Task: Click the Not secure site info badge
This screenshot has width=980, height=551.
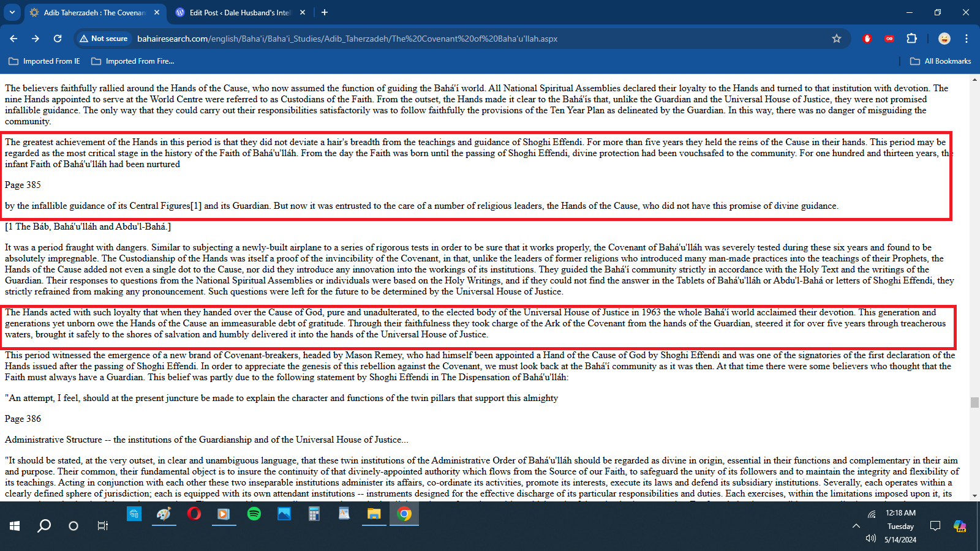Action: pos(104,39)
